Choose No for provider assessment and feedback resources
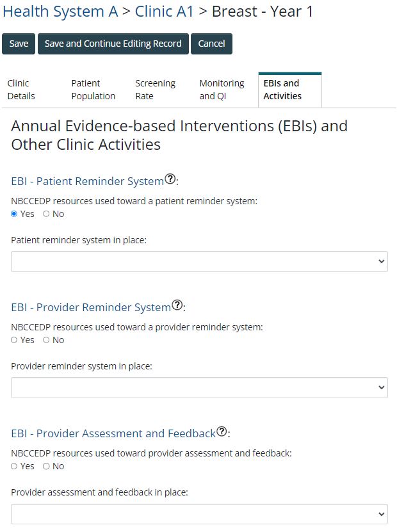 tap(46, 466)
